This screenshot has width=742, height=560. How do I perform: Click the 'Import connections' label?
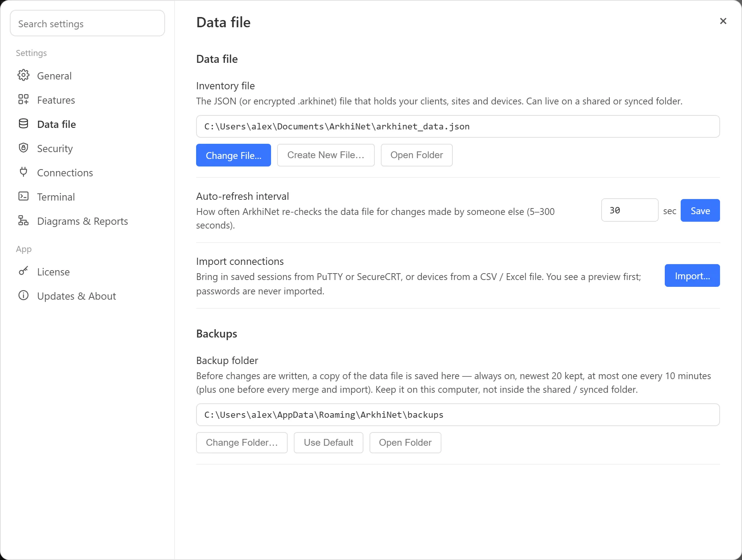(240, 261)
